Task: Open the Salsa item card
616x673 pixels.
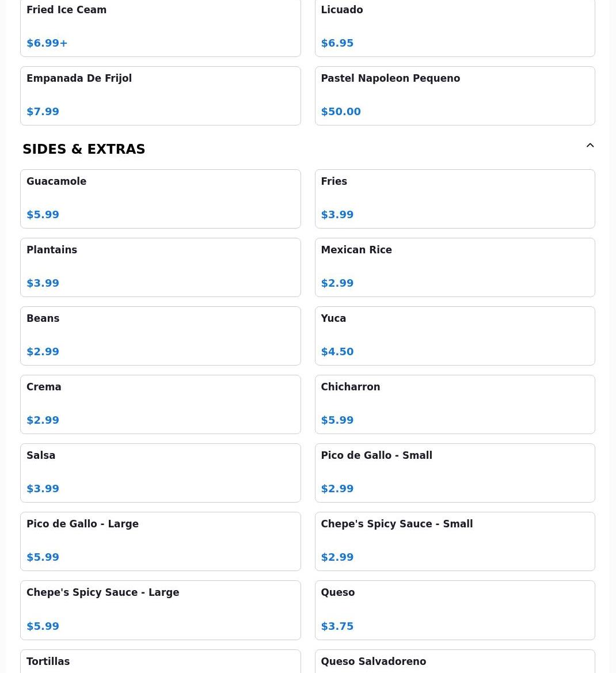Action: 161,473
